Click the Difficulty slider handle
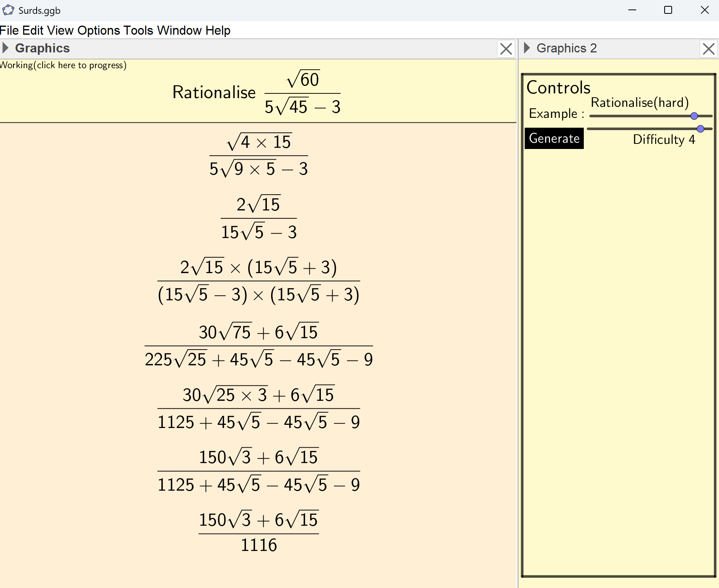Image resolution: width=719 pixels, height=588 pixels. (x=700, y=129)
